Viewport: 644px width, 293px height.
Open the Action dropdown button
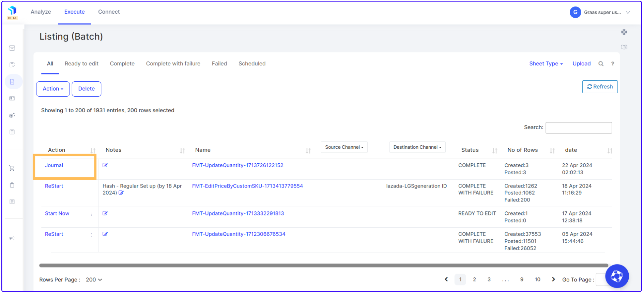click(x=53, y=89)
